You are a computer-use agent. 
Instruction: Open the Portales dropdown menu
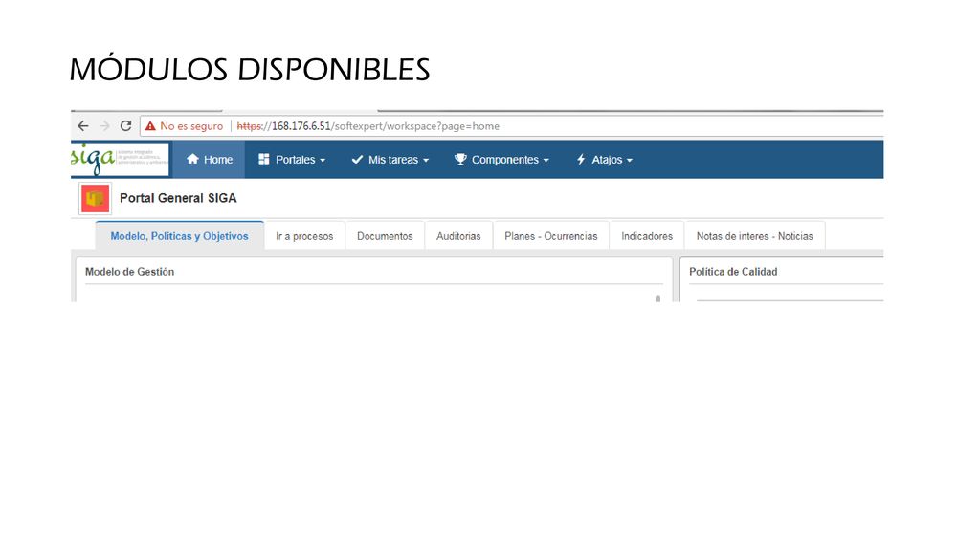coord(292,160)
